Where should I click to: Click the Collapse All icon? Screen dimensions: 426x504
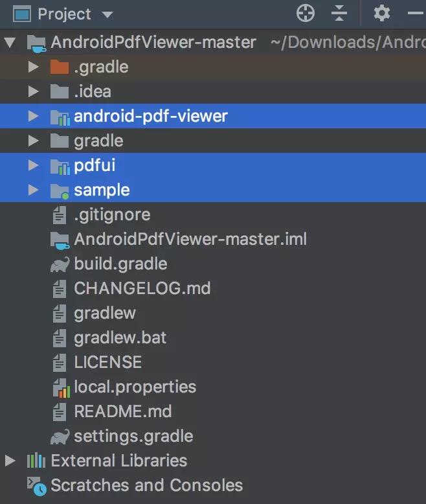click(339, 14)
